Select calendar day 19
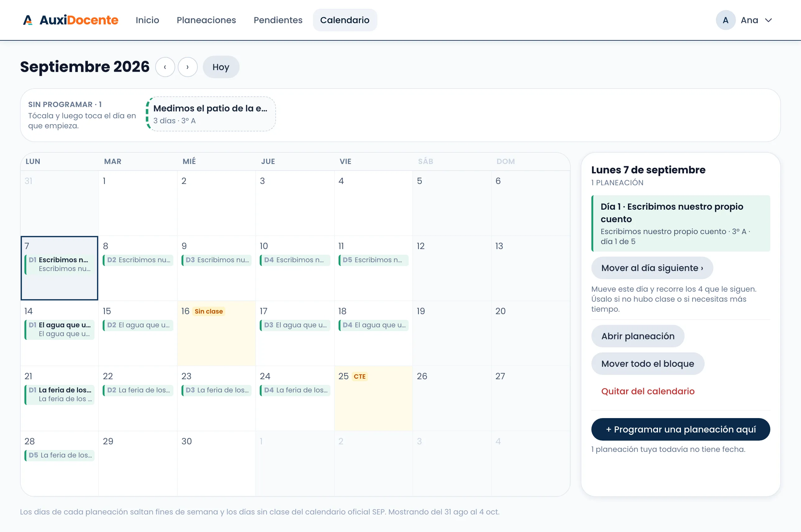Image resolution: width=801 pixels, height=532 pixels. 452,333
